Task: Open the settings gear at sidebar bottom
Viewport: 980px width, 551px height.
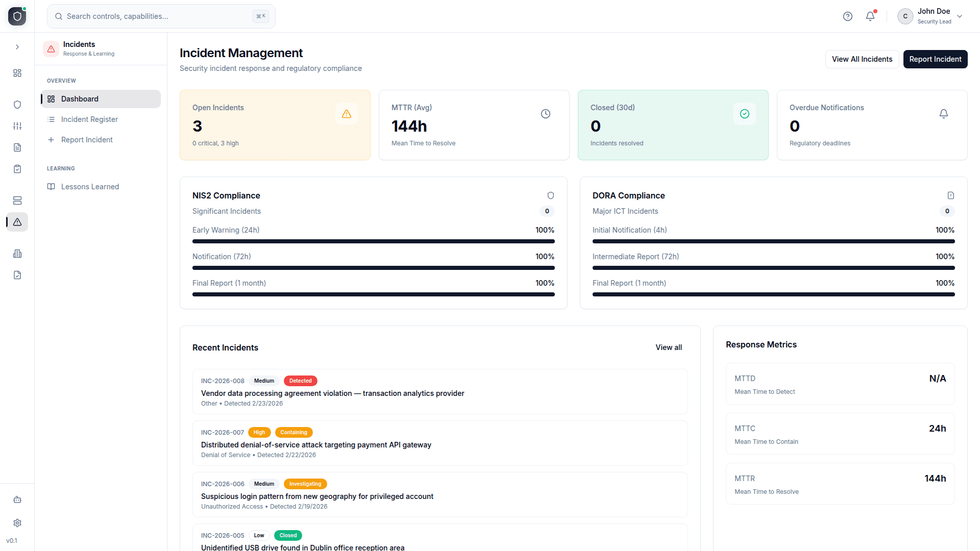Action: point(17,523)
